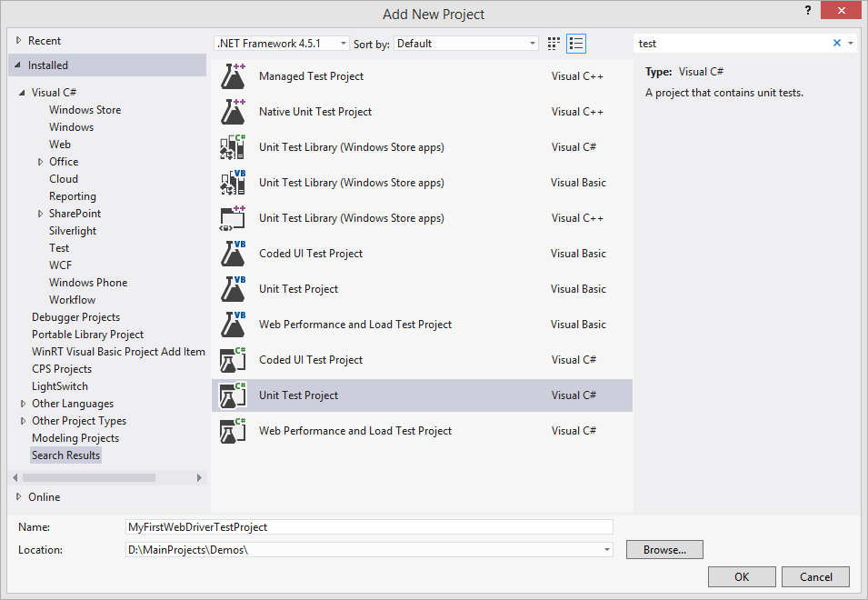Expand the Office node

click(40, 162)
